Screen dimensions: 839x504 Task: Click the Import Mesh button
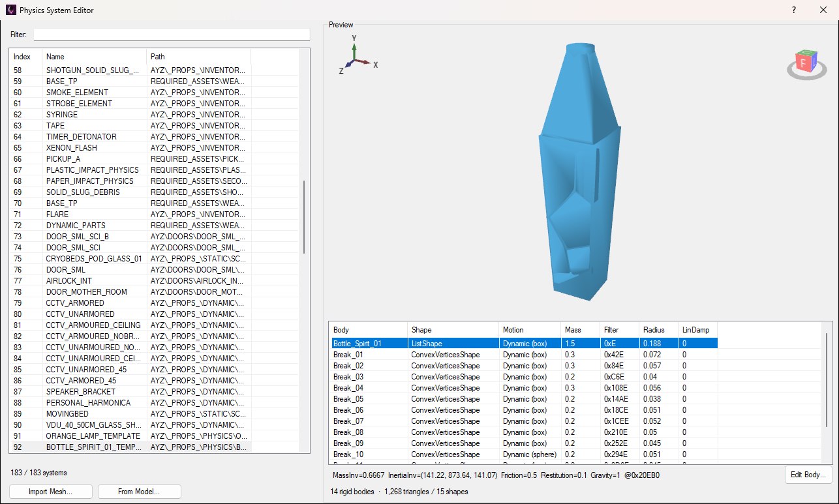[51, 492]
